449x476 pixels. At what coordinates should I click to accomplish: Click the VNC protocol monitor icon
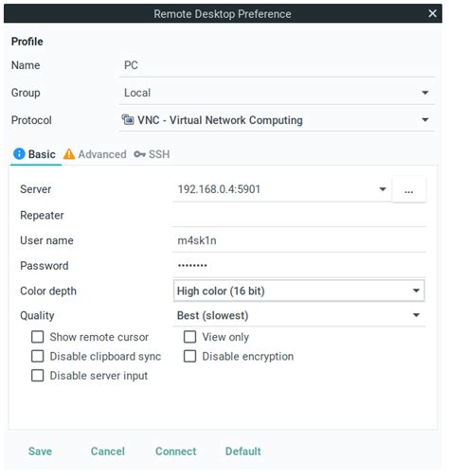[x=128, y=120]
